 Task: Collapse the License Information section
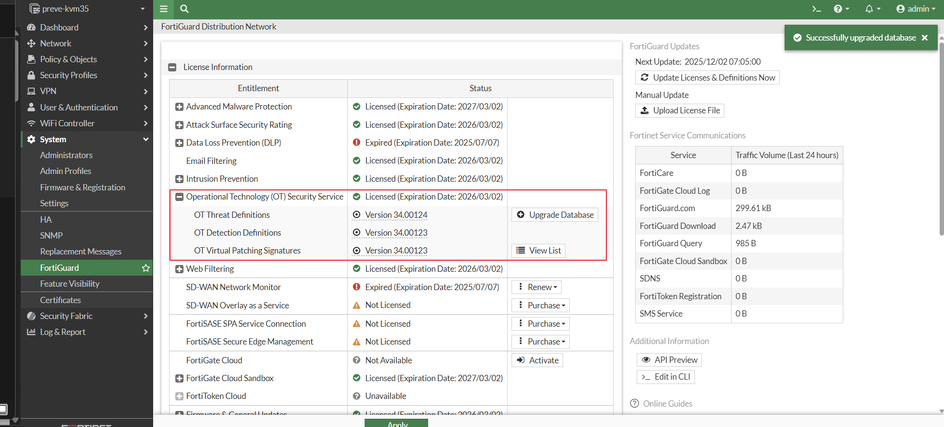tap(173, 67)
